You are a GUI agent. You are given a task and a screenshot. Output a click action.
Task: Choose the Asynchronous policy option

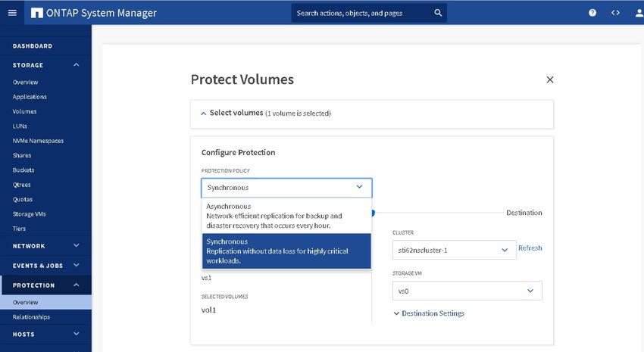click(286, 216)
